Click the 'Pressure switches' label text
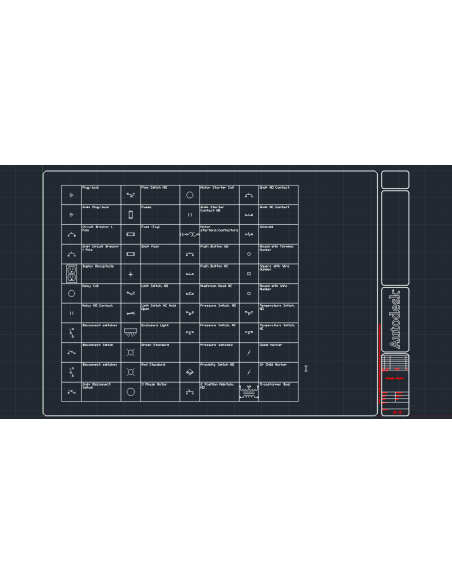Image resolution: width=452 pixels, height=584 pixels. click(x=216, y=345)
